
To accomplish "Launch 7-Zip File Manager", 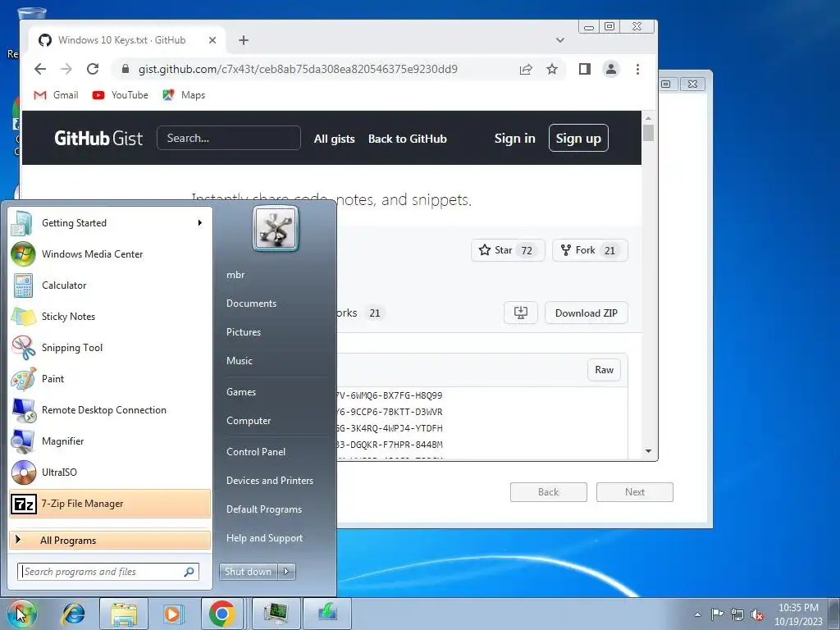I will click(110, 504).
